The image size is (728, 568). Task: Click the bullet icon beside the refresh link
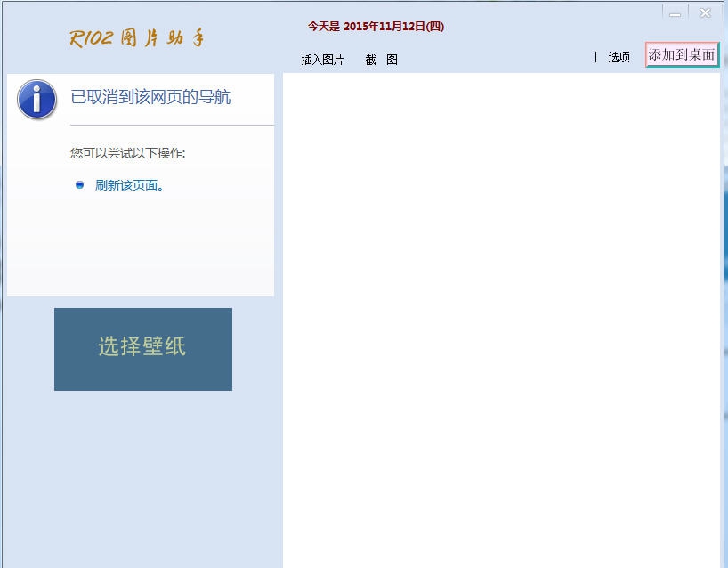click(x=80, y=185)
